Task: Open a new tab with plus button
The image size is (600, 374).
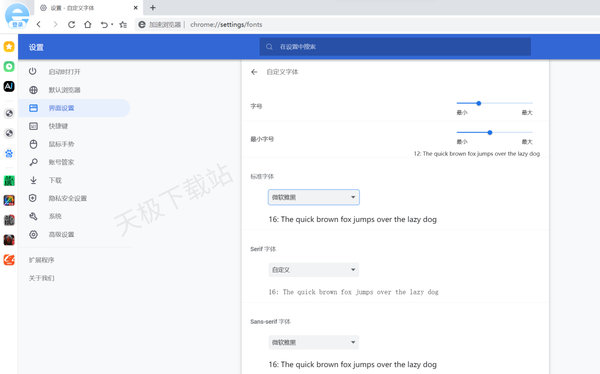Action: pyautogui.click(x=153, y=8)
